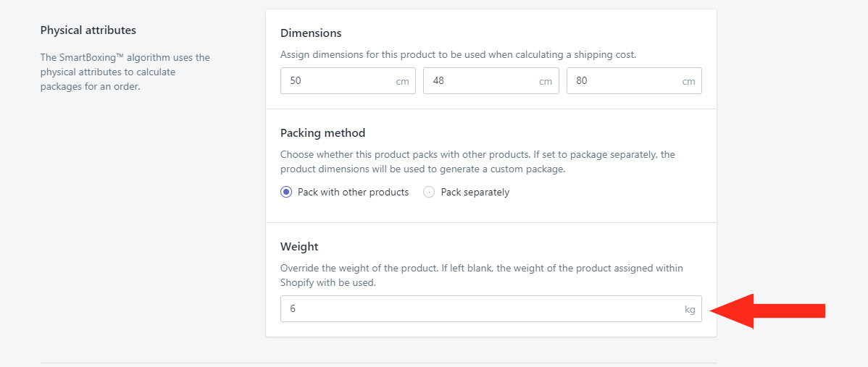This screenshot has width=868, height=367.
Task: Click the dimension field containing 50
Action: [348, 80]
